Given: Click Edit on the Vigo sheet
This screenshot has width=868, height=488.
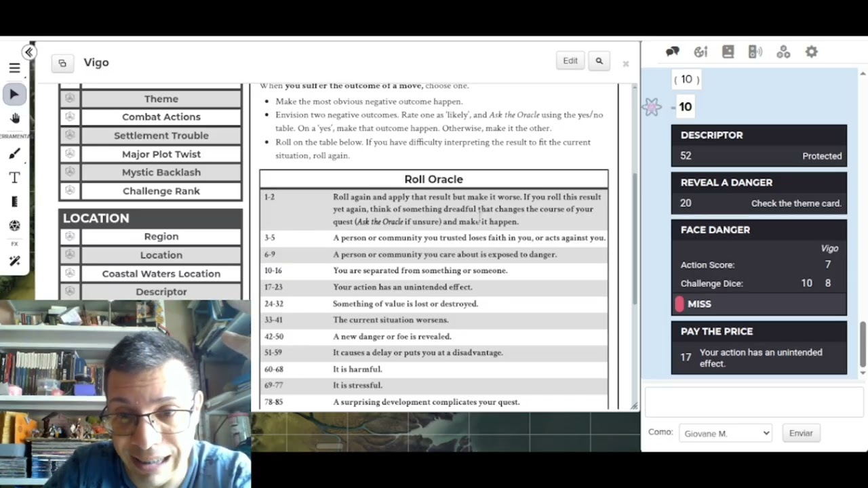Looking at the screenshot, I should (570, 61).
